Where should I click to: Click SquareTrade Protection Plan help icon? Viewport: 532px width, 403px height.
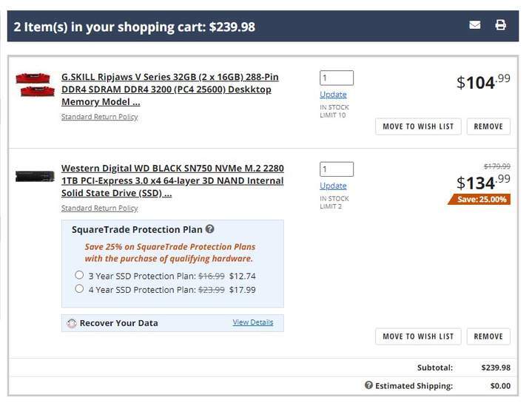click(210, 229)
